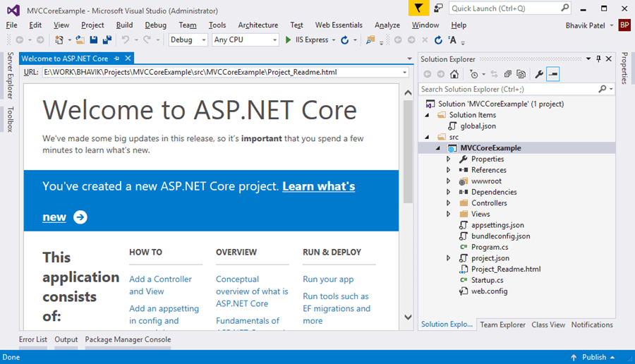The width and height of the screenshot is (635, 364).
Task: Click the Redo toolbar icon
Action: (x=147, y=40)
